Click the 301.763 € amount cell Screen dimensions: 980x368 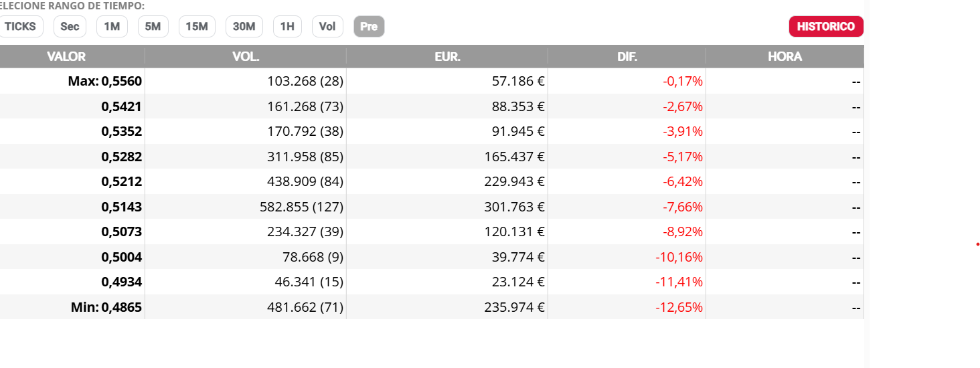(x=514, y=207)
